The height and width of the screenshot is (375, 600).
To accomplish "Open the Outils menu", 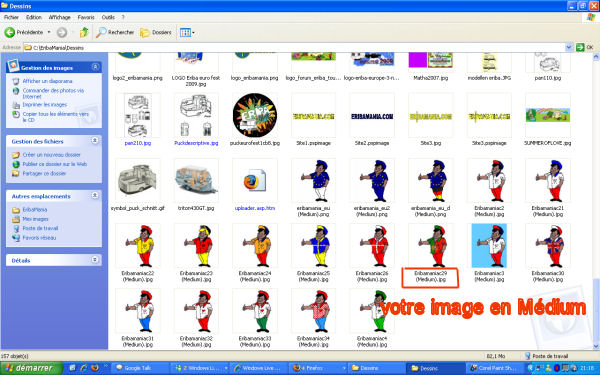I will 108,17.
